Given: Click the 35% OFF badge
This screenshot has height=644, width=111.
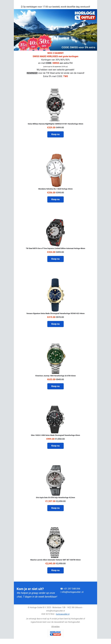Looking at the screenshot, I should (x=23, y=45).
